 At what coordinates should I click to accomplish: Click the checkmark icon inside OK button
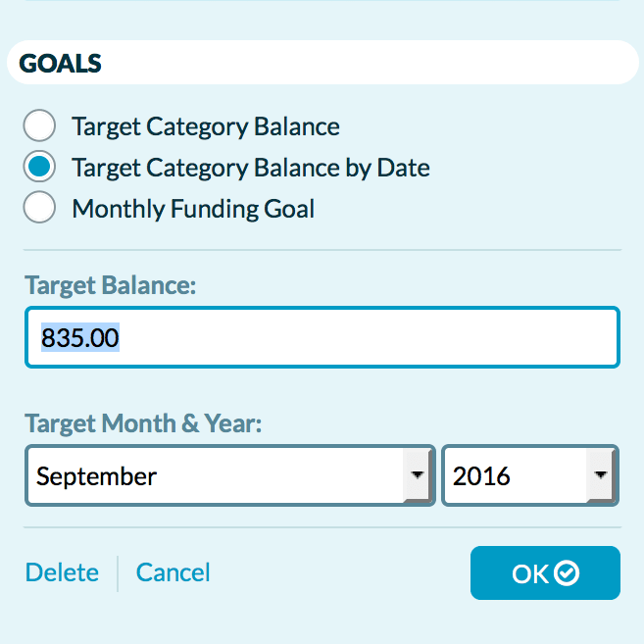pos(567,573)
